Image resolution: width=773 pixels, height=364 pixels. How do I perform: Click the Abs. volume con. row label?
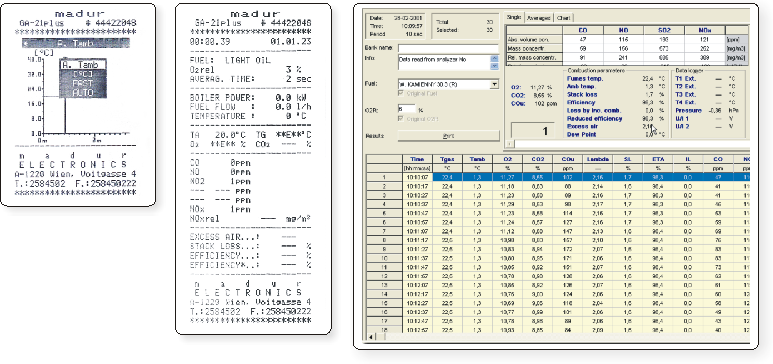click(x=535, y=39)
